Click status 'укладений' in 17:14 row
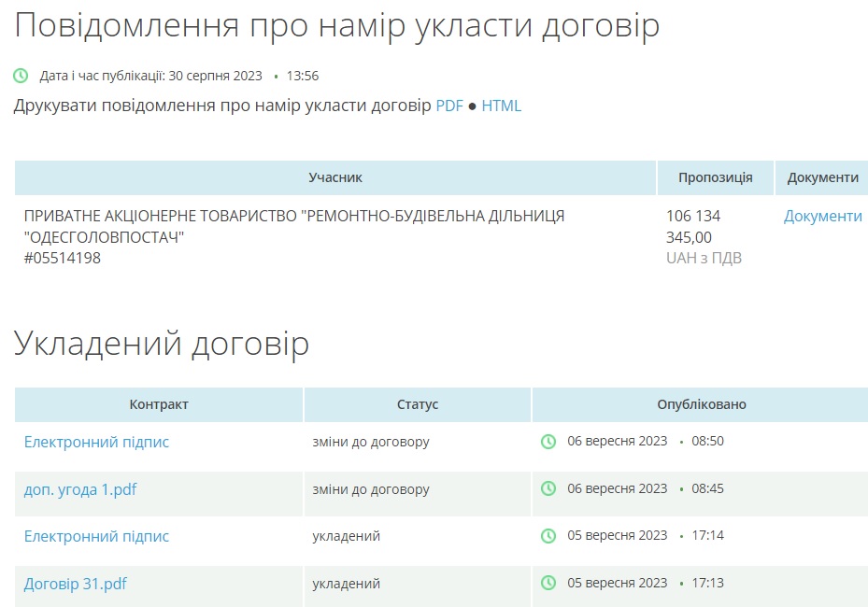The height and width of the screenshot is (607, 868). click(x=346, y=536)
